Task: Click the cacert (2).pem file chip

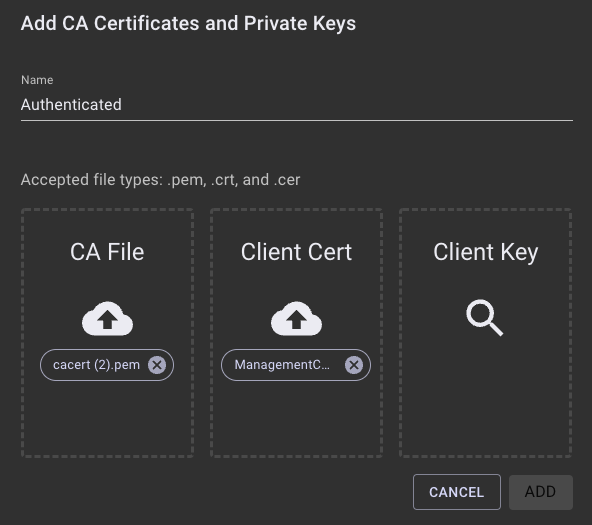Action: pyautogui.click(x=107, y=365)
